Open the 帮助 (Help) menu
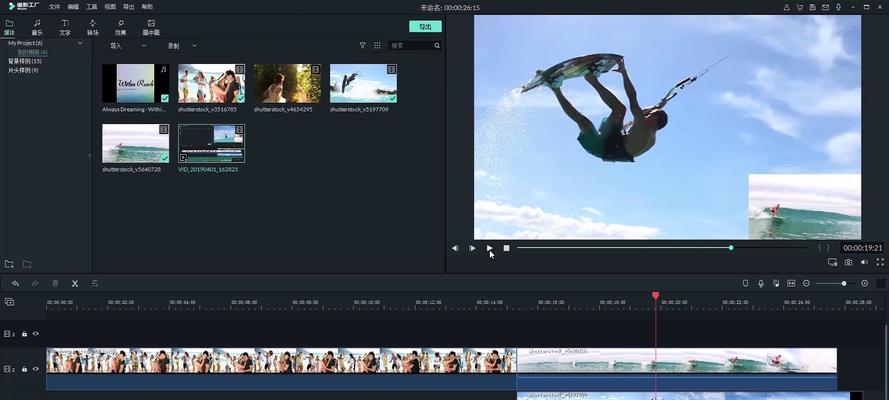 (x=147, y=7)
